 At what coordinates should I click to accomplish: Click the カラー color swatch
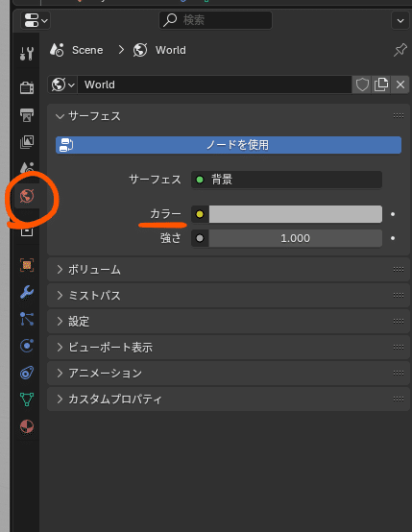(295, 214)
